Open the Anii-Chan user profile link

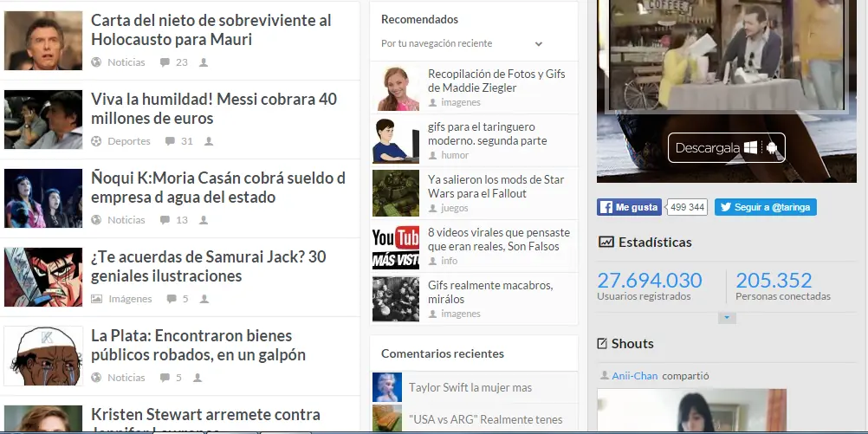[x=634, y=376]
